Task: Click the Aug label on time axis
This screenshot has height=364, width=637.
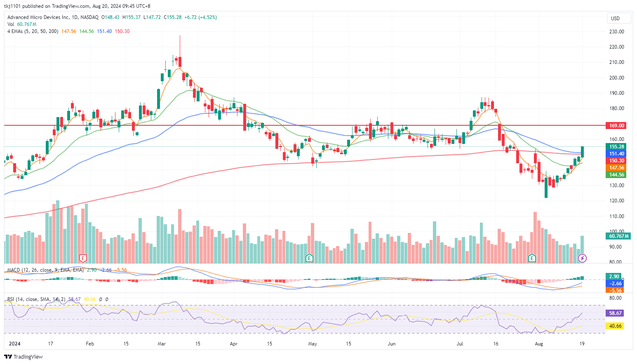Action: [539, 344]
